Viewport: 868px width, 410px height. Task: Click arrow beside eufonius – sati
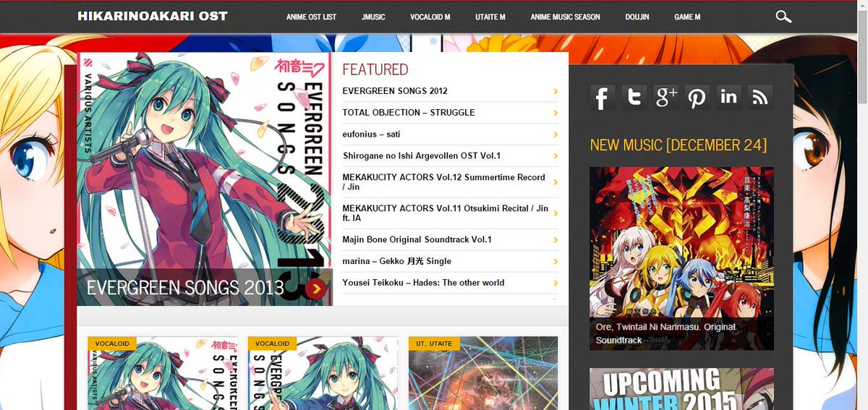point(556,134)
